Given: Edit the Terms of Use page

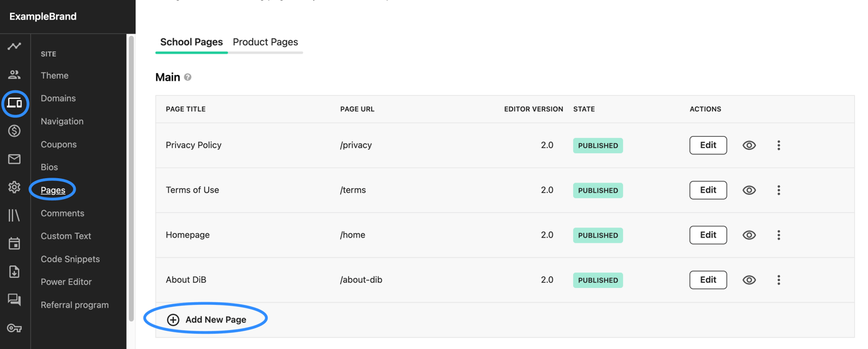Looking at the screenshot, I should (x=708, y=190).
